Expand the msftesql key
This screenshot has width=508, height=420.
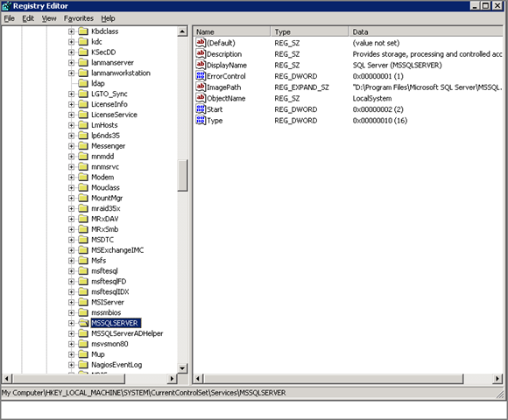click(x=71, y=271)
